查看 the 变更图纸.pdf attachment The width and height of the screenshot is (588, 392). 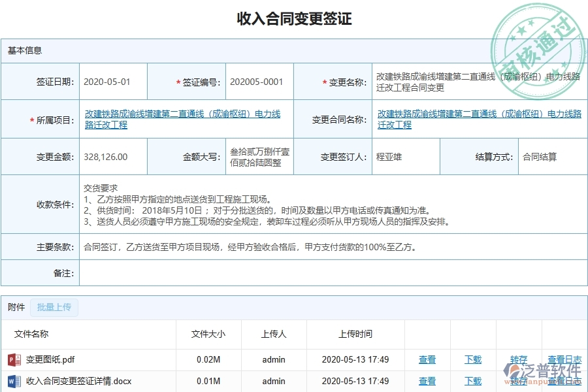(427, 359)
